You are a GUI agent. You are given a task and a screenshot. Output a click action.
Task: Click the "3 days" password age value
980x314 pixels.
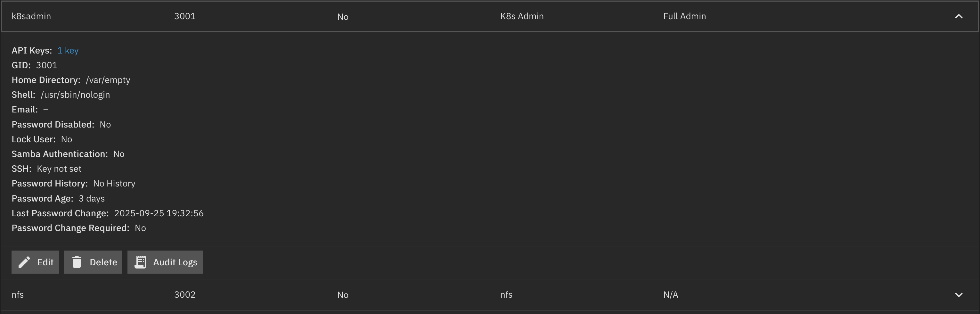tap(92, 199)
